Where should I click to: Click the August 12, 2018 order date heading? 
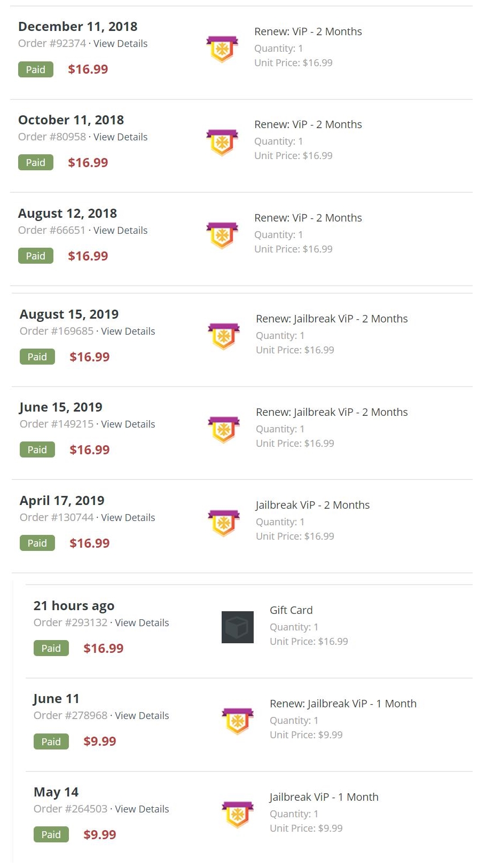[68, 214]
